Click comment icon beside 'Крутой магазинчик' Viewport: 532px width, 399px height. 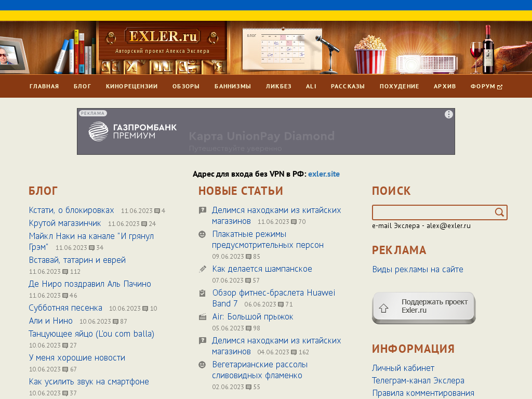(x=144, y=224)
